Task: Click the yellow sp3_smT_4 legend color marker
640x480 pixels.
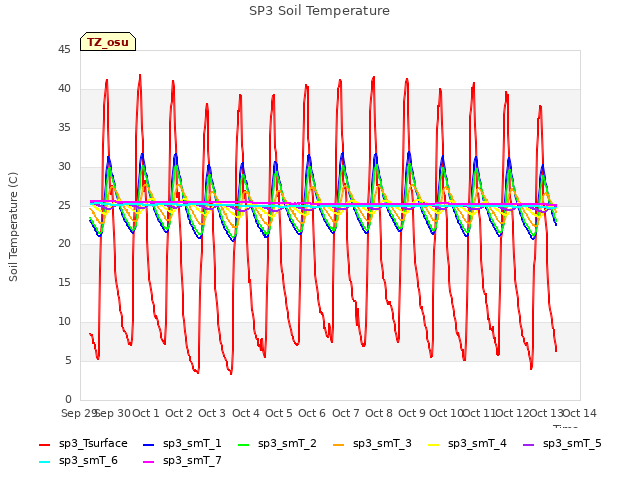Action: coord(433,444)
